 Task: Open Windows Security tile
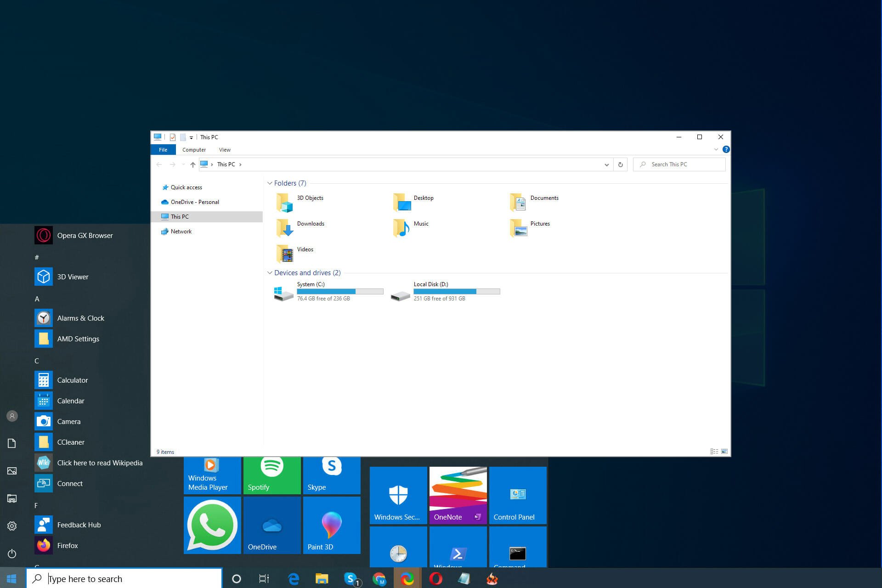pos(396,494)
